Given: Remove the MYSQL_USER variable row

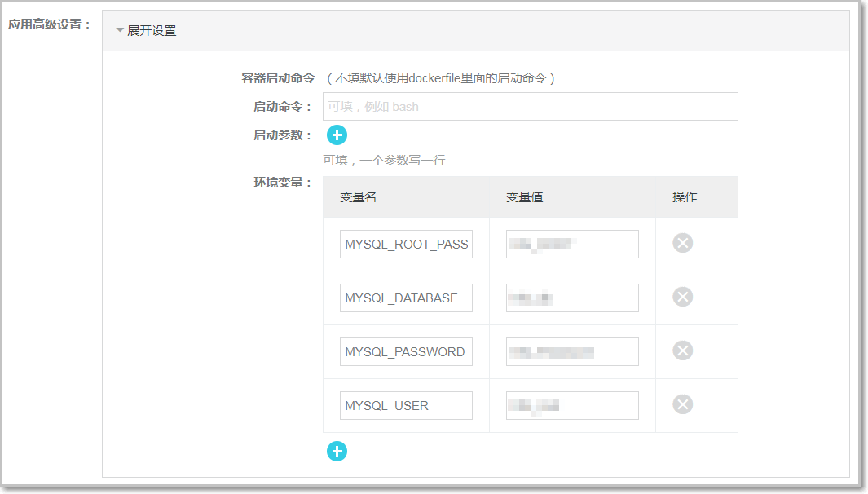Looking at the screenshot, I should (x=682, y=404).
